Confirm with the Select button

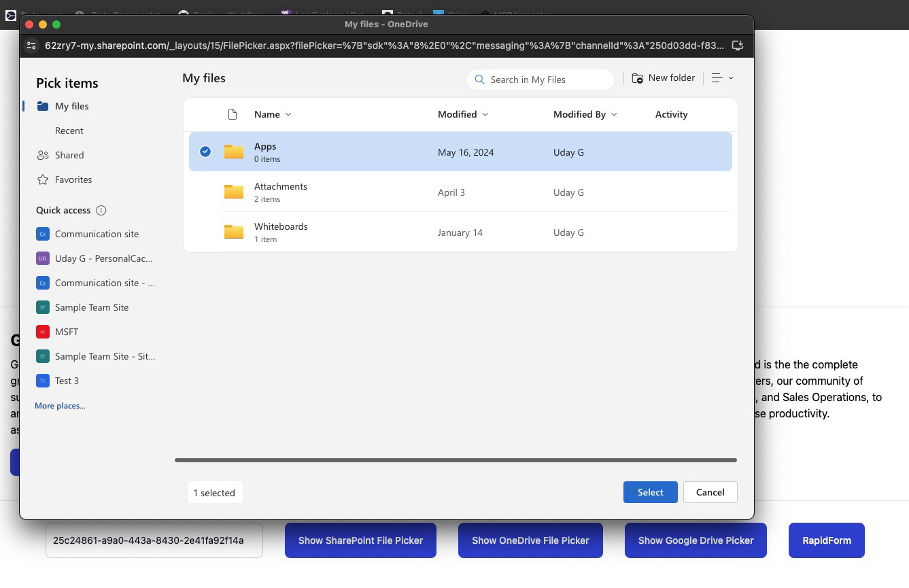(x=650, y=492)
